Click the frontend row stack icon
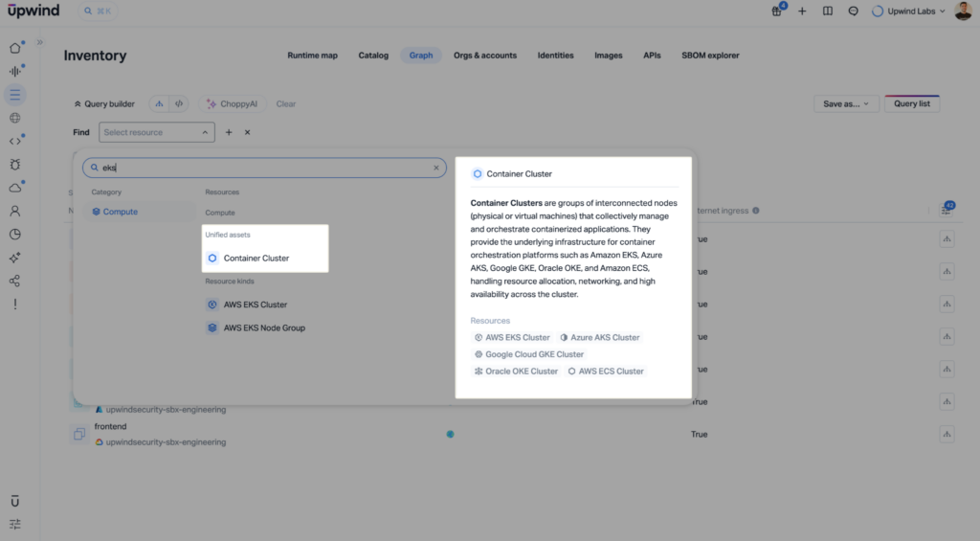The height and width of the screenshot is (541, 980). click(x=79, y=434)
